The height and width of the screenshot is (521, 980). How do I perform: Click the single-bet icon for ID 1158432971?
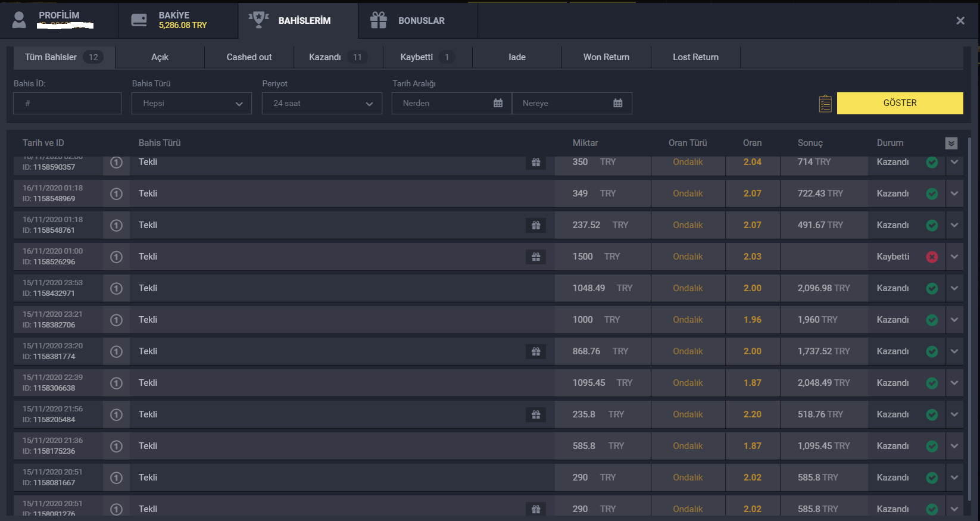117,288
